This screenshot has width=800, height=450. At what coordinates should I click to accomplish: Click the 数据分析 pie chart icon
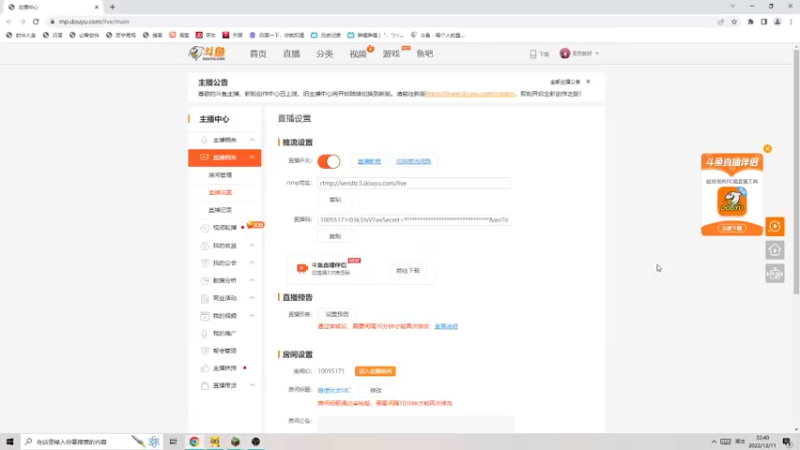[x=205, y=281]
